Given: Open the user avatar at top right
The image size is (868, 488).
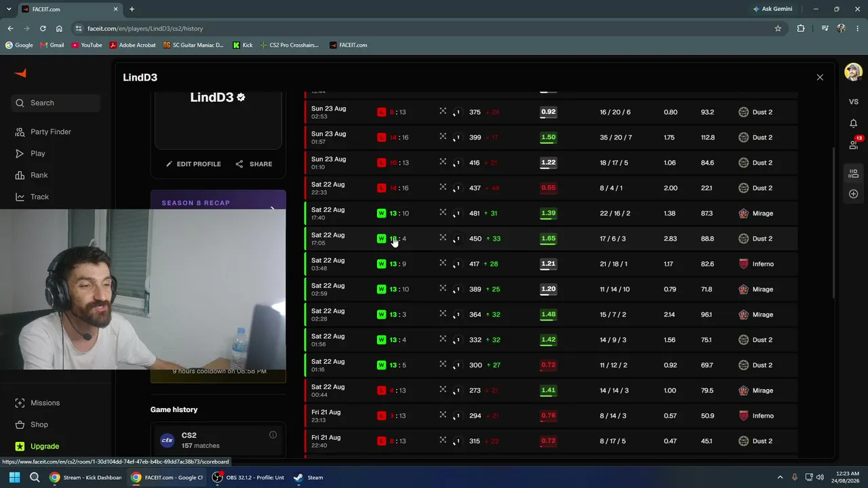Looking at the screenshot, I should point(854,72).
